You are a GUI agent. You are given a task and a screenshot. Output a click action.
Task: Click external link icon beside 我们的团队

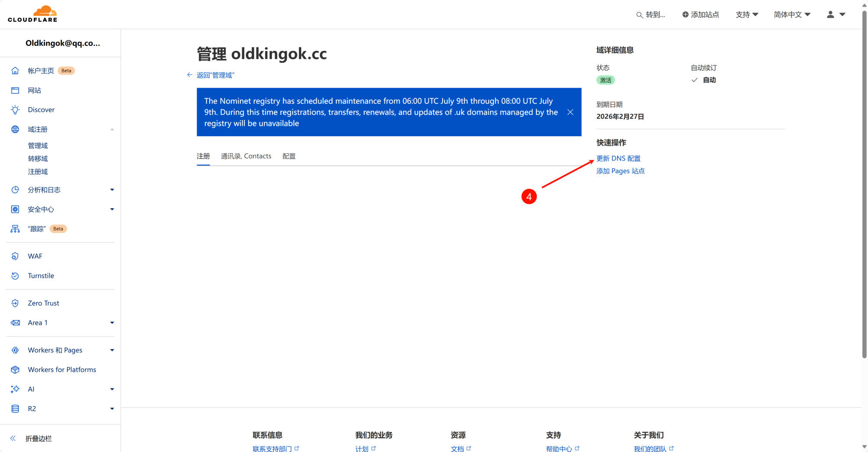[x=671, y=448]
